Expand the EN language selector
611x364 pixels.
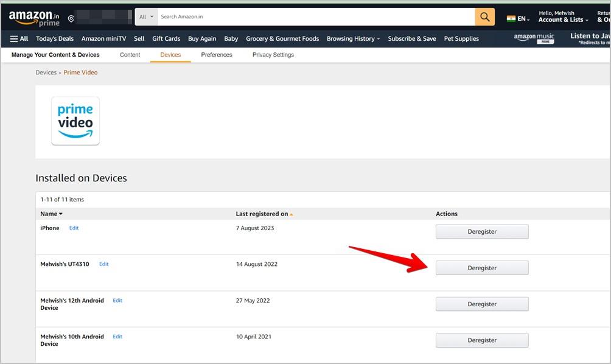(523, 19)
